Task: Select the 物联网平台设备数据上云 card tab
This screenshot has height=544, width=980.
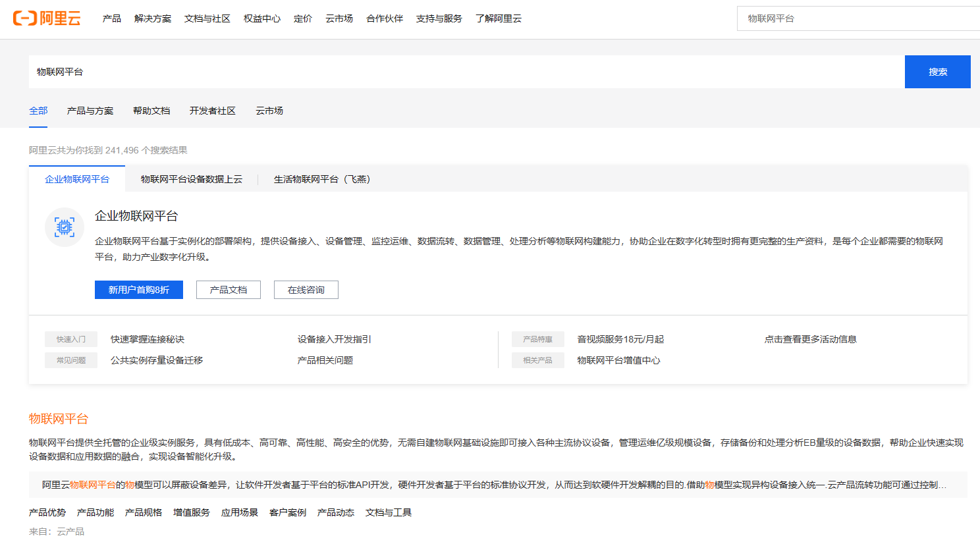Action: pos(192,179)
